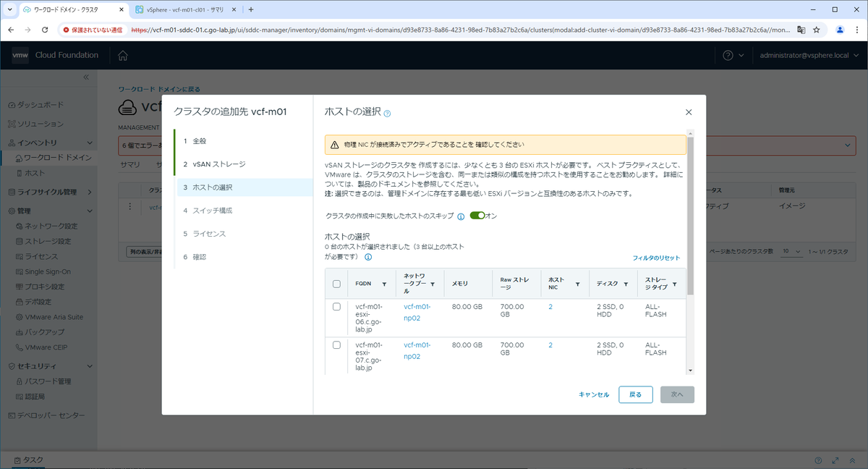
Task: Collapse the red error banner chevron
Action: pyautogui.click(x=848, y=145)
